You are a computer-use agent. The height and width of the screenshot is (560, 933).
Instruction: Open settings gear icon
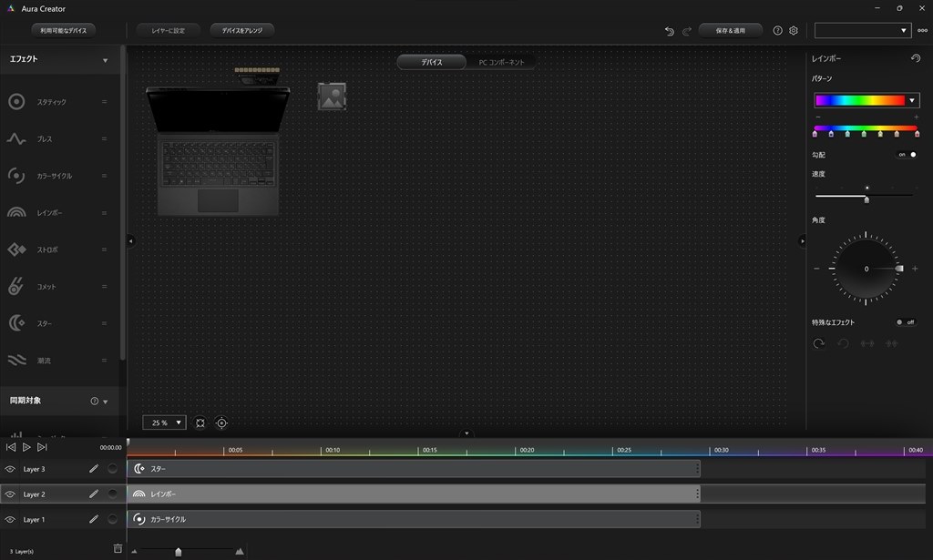794,30
